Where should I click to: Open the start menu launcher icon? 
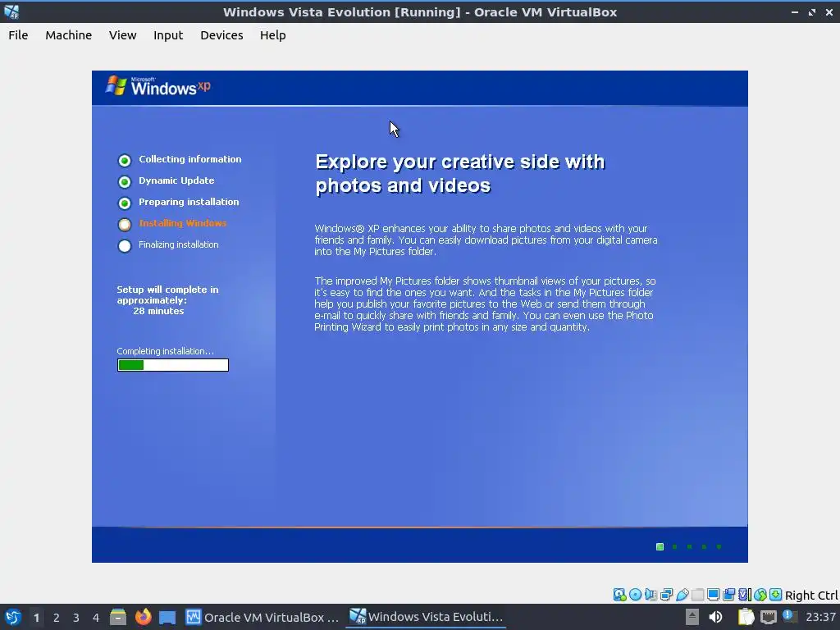pos(12,617)
